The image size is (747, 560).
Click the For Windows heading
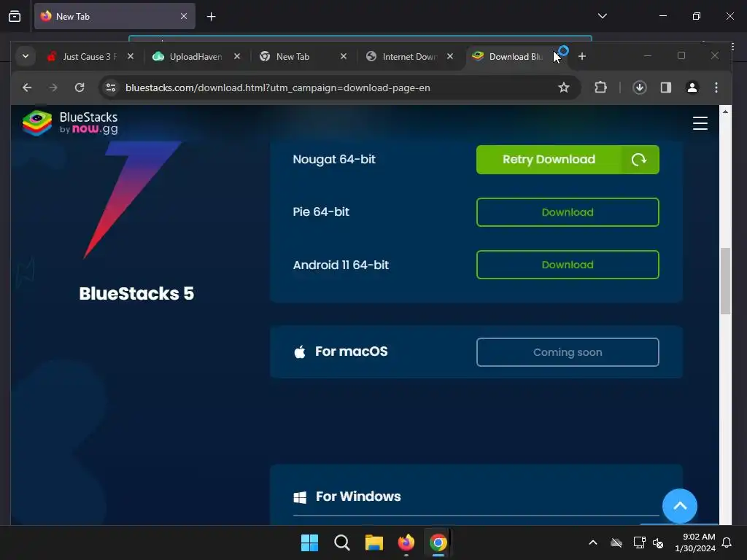click(x=358, y=496)
